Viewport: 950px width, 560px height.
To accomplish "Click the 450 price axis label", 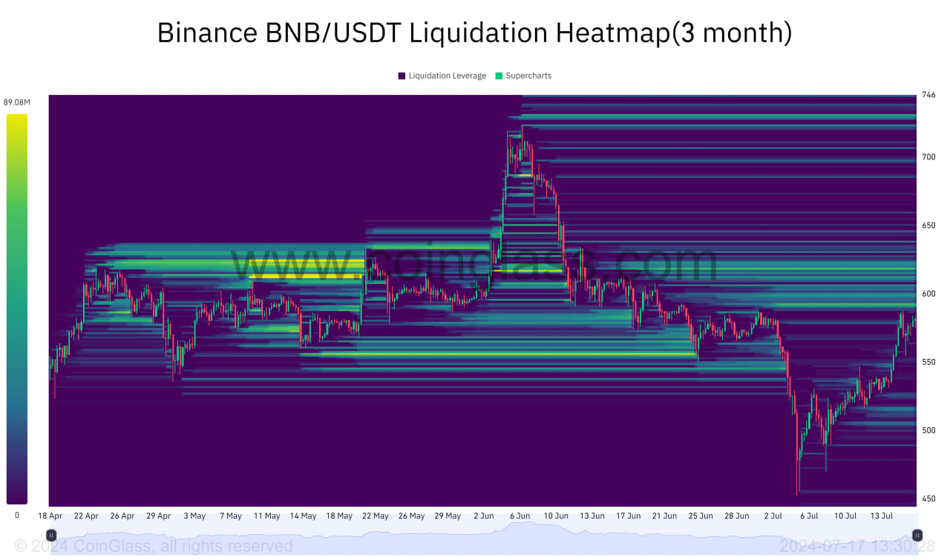I will [928, 498].
